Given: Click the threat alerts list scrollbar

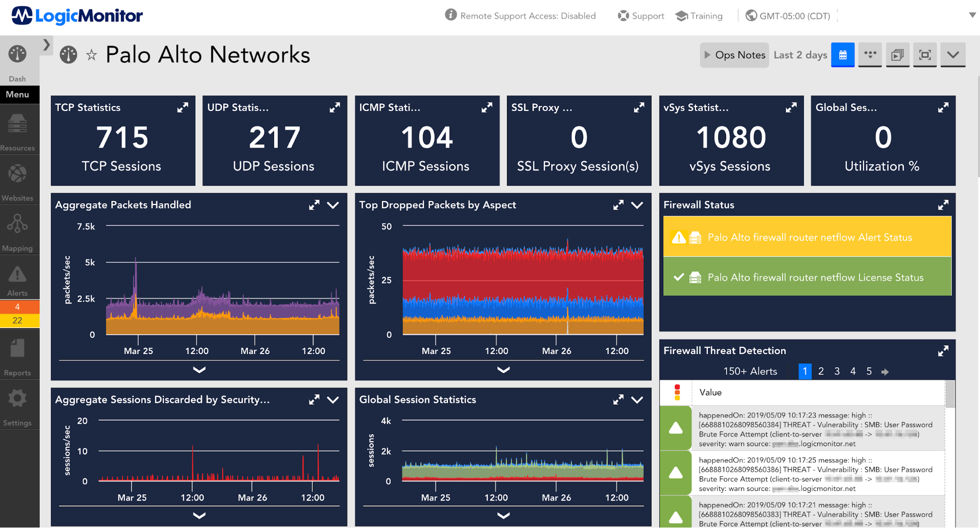Looking at the screenshot, I should tap(950, 394).
